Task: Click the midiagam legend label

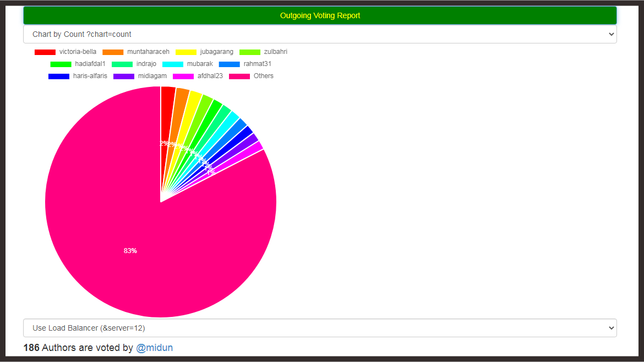Action: click(152, 76)
